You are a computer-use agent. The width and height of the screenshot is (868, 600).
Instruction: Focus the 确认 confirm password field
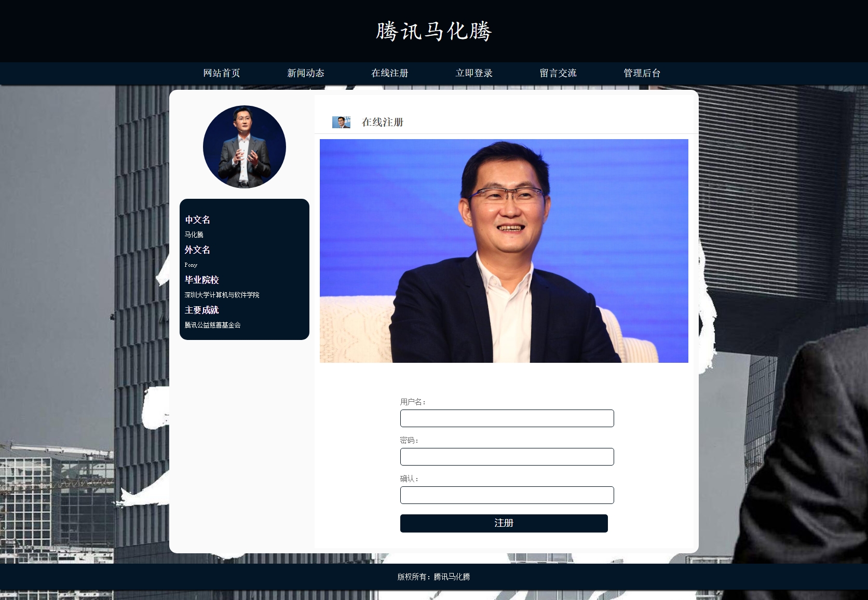coord(507,495)
